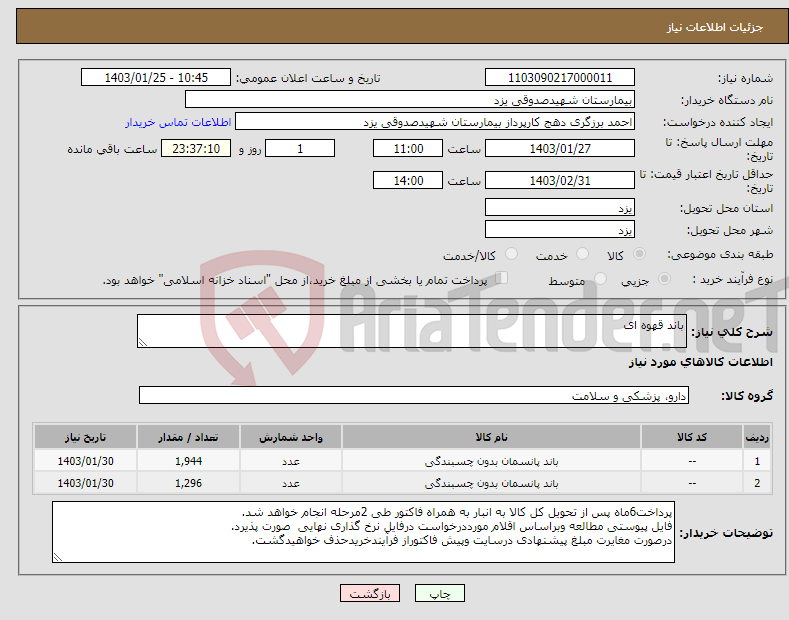Viewport: 789px width, 620px height.
Task: Click the unit cell عدد in row 1
Action: coord(291,461)
